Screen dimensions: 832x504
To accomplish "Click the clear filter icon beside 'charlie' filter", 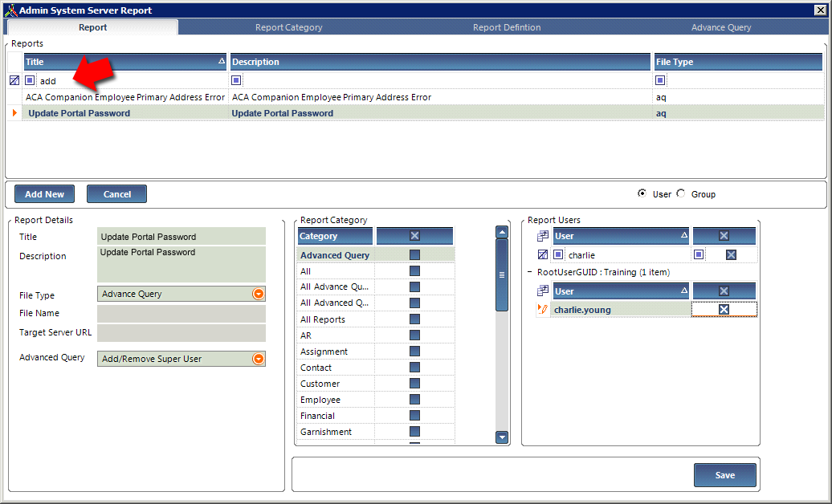I will 543,254.
